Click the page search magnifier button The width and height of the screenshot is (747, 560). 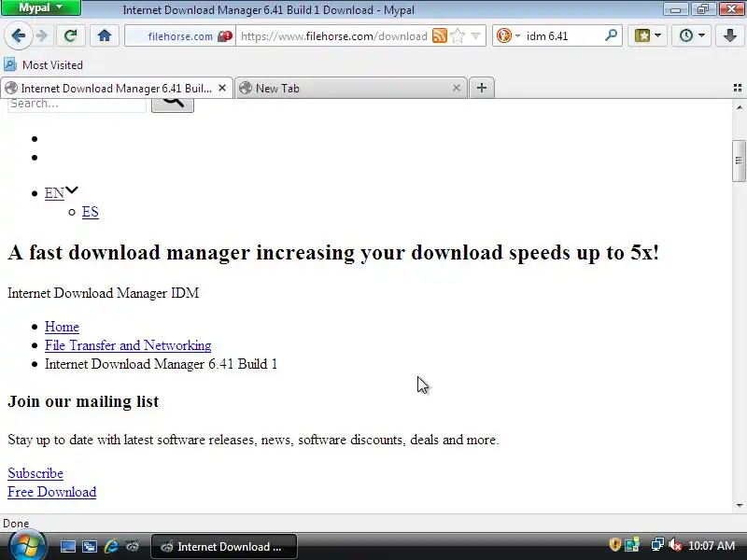[x=173, y=105]
